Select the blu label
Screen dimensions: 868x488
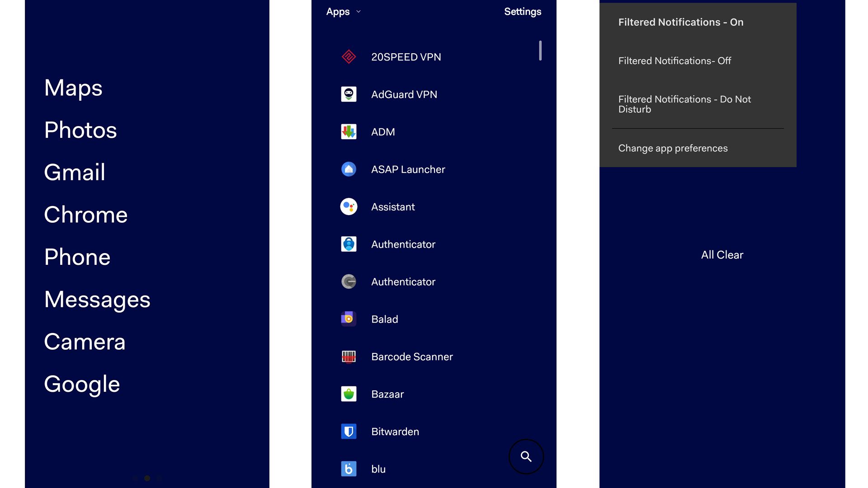378,469
